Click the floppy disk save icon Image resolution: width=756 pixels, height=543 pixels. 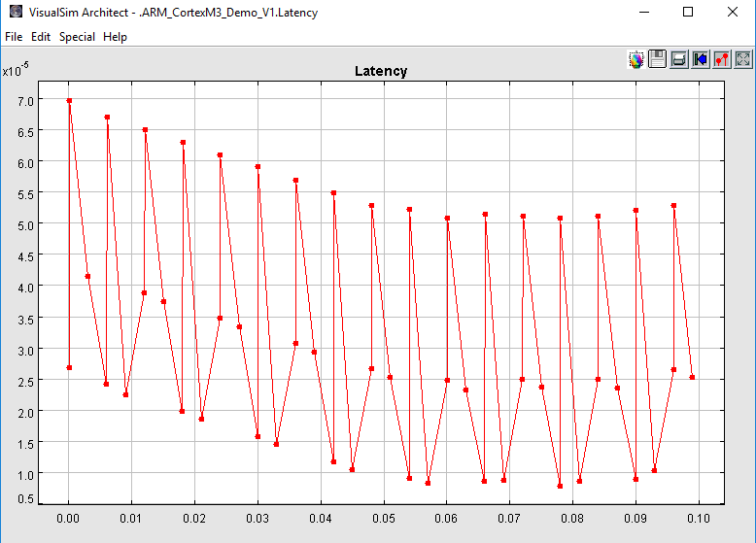click(658, 59)
